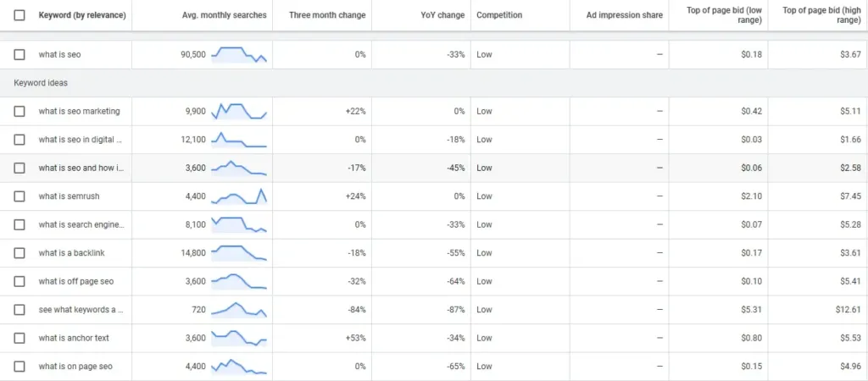Sort by "Avg. monthly searches" column header
The width and height of the screenshot is (868, 381).
(224, 15)
